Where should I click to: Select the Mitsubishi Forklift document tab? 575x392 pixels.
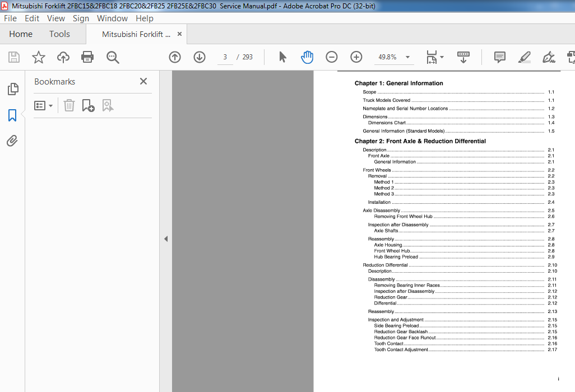click(x=136, y=34)
